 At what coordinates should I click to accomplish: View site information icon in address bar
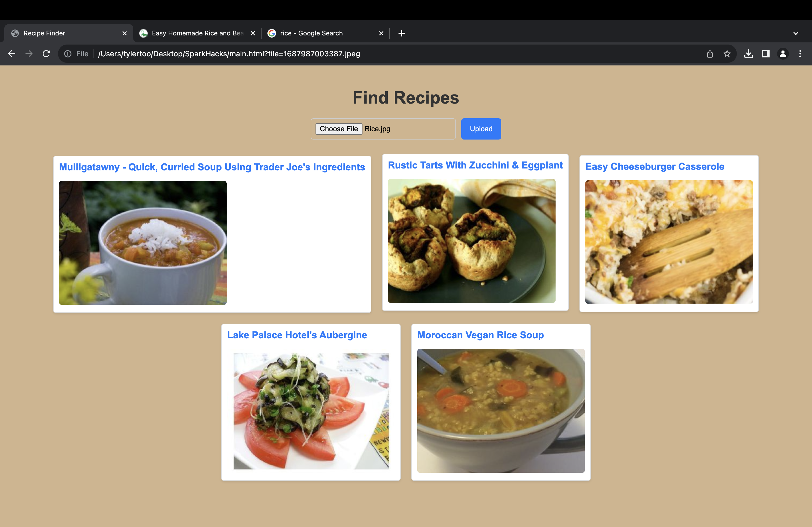[68, 53]
